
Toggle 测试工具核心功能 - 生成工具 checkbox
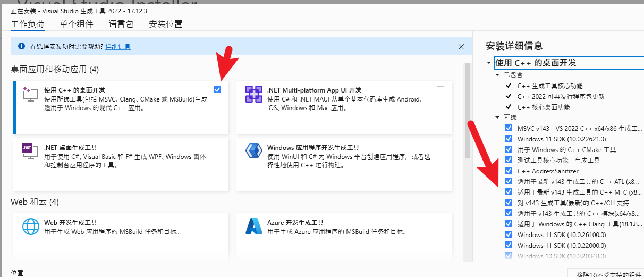[509, 160]
